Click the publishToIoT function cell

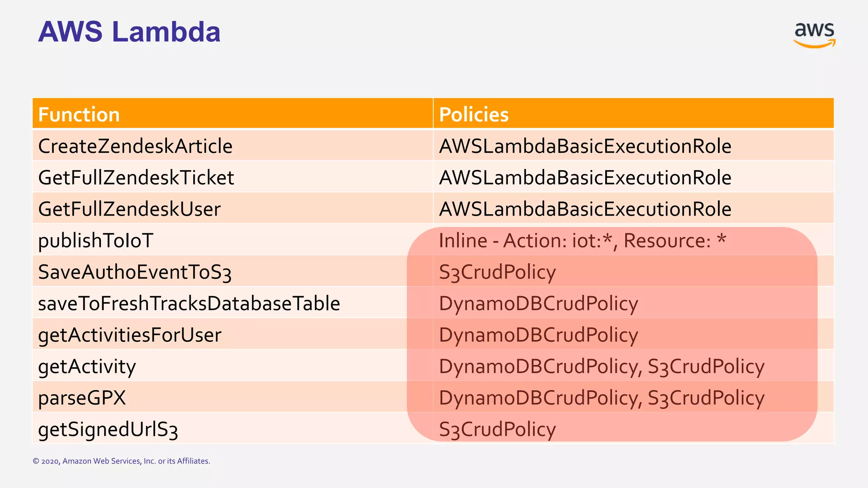point(95,240)
